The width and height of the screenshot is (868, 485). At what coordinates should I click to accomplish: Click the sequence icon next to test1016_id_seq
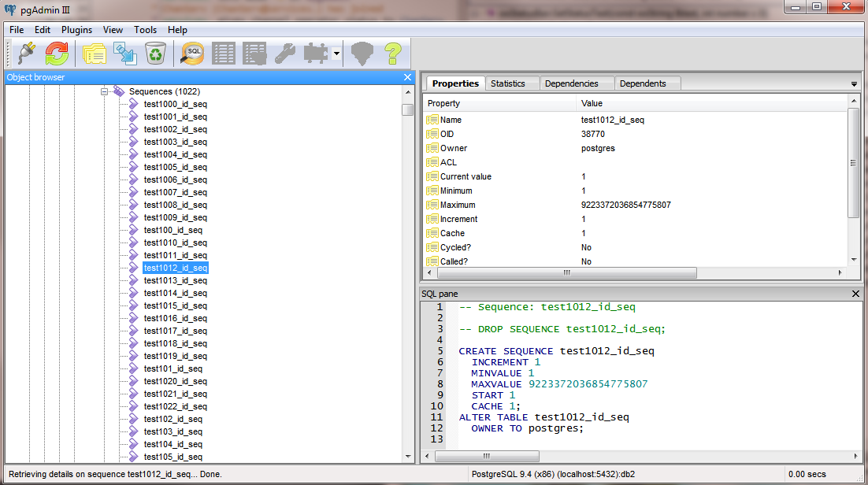[133, 318]
